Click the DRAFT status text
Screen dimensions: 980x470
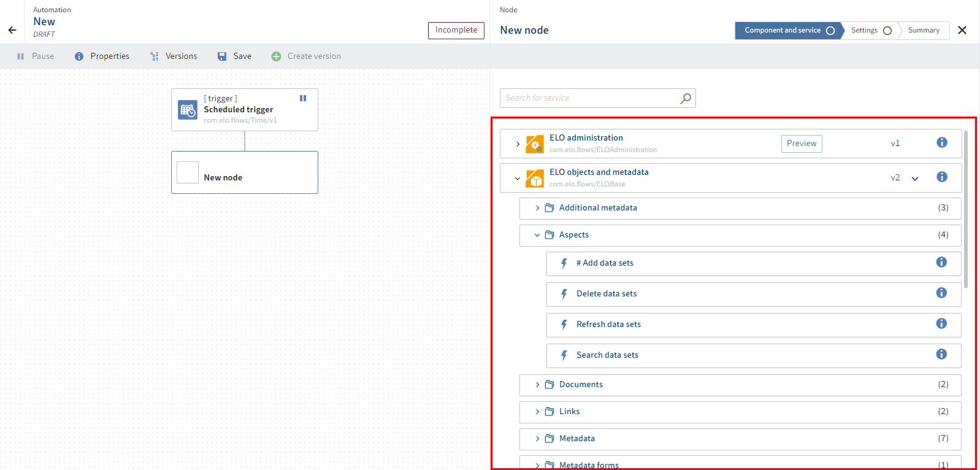44,34
